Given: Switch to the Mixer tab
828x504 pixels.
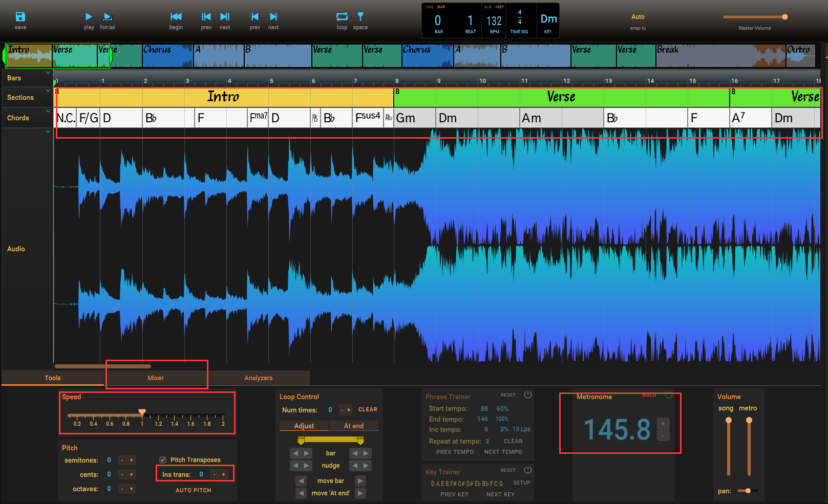Looking at the screenshot, I should [x=156, y=378].
